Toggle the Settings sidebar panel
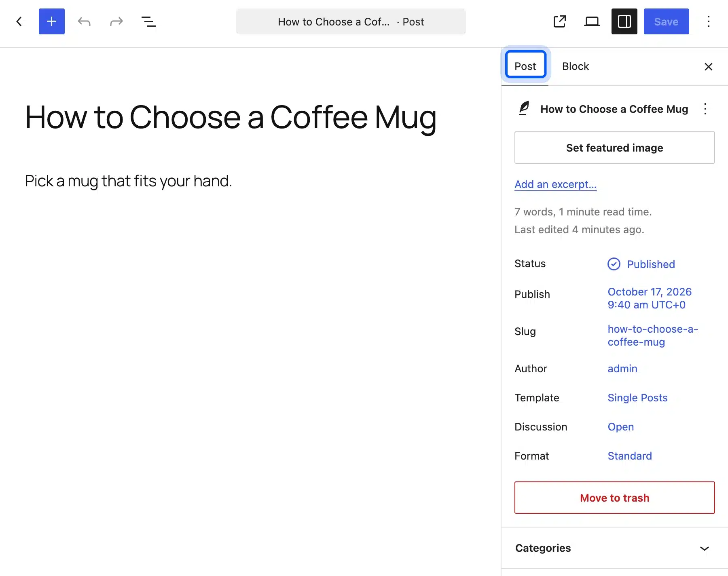728x576 pixels. (624, 21)
